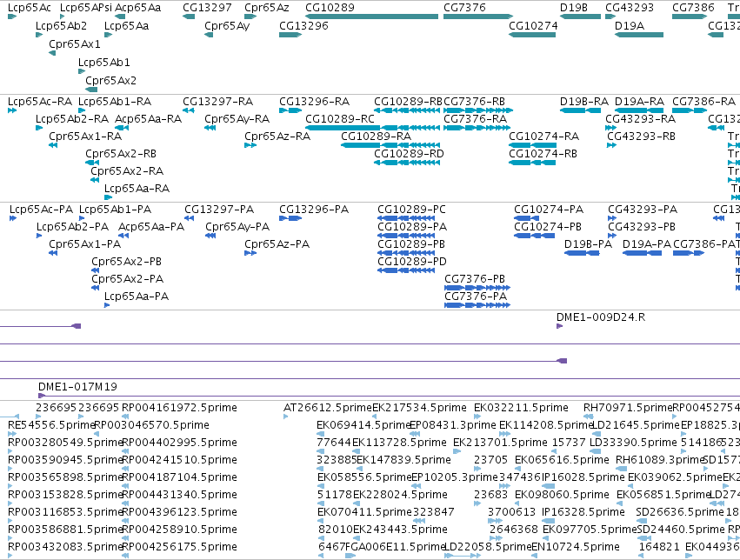Click the CG10274-PB protein label

coord(548,226)
